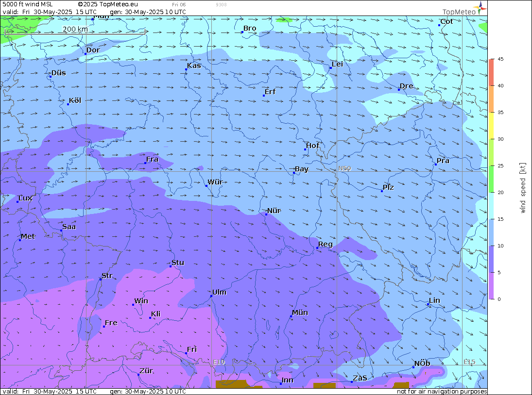The height and width of the screenshot is (395, 532).
Task: Click the Str city label
Action: tap(107, 276)
